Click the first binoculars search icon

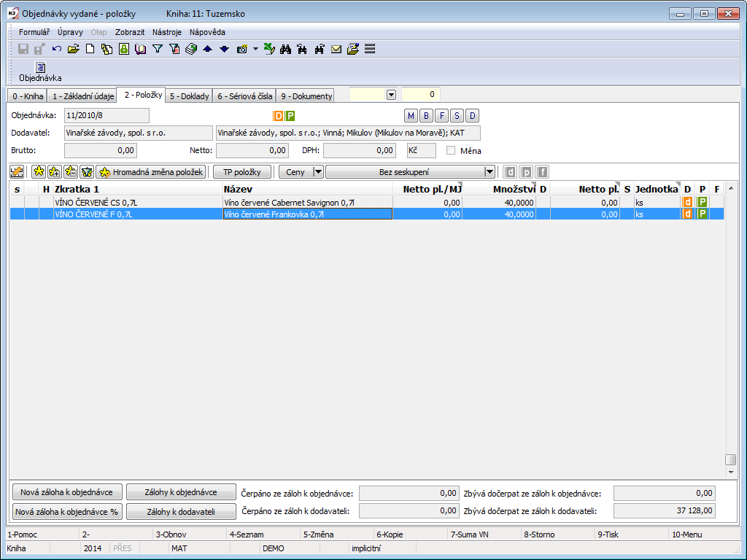(286, 49)
